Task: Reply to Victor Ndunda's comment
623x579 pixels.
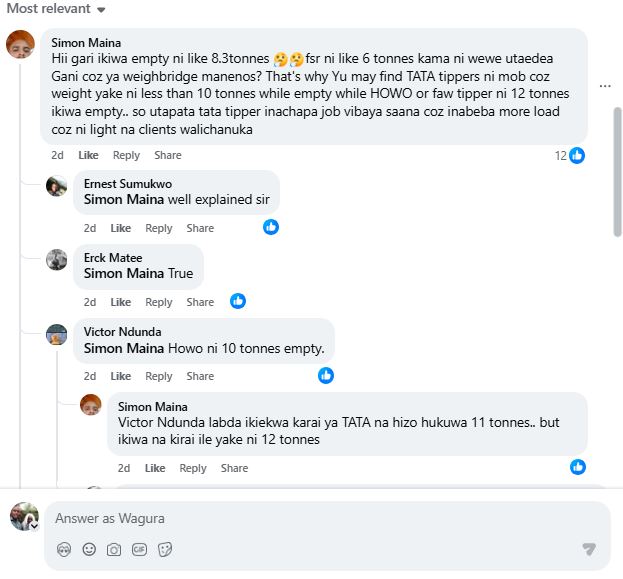Action: click(159, 376)
